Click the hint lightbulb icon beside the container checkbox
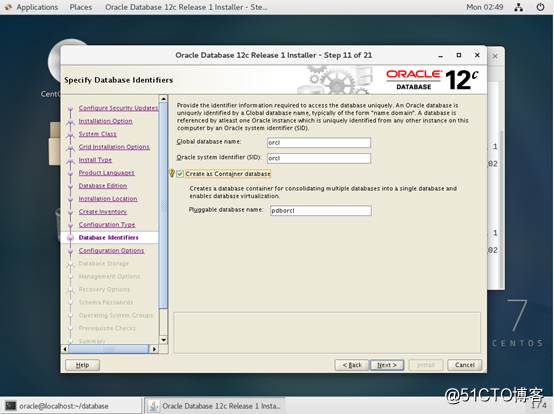Image resolution: width=554 pixels, height=414 pixels. (172, 173)
